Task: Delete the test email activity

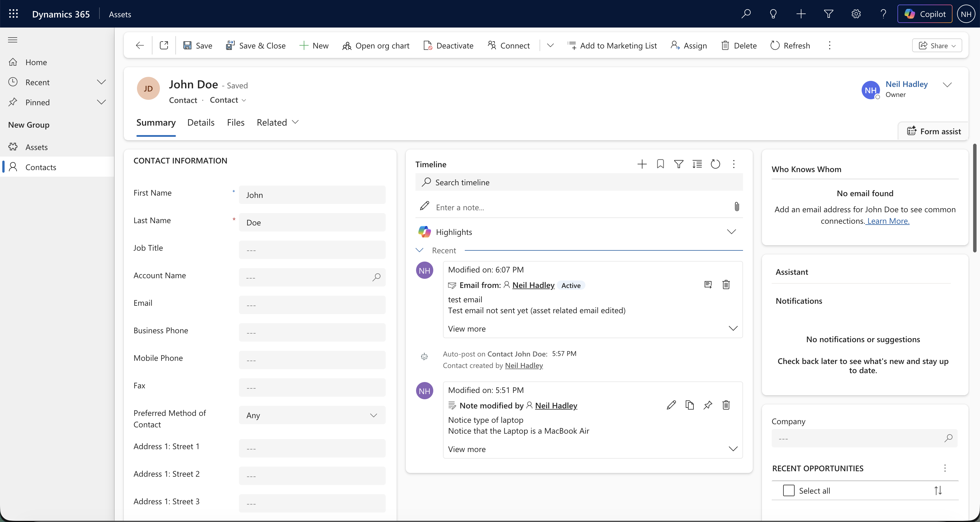Action: tap(726, 285)
